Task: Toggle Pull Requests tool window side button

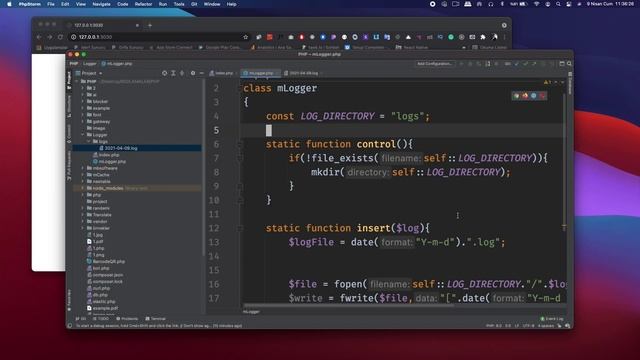Action: click(x=69, y=165)
